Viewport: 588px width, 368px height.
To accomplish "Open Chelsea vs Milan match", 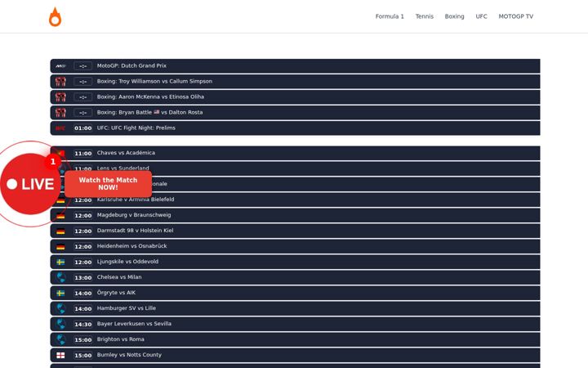I will coord(295,277).
